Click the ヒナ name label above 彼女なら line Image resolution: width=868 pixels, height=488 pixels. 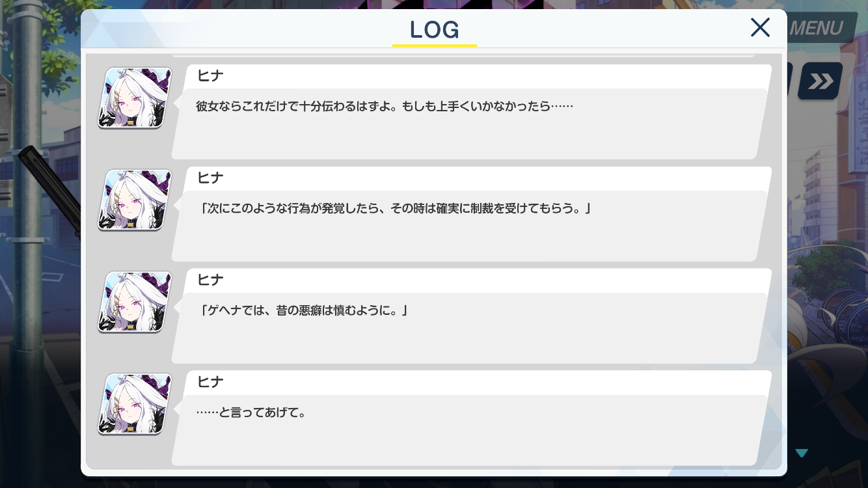210,75
